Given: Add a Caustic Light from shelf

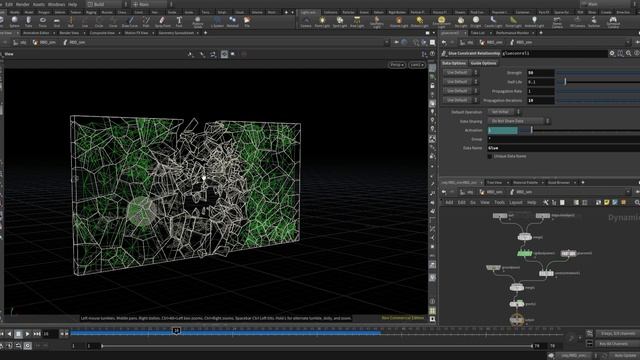Looking at the screenshot, I should click(493, 22).
